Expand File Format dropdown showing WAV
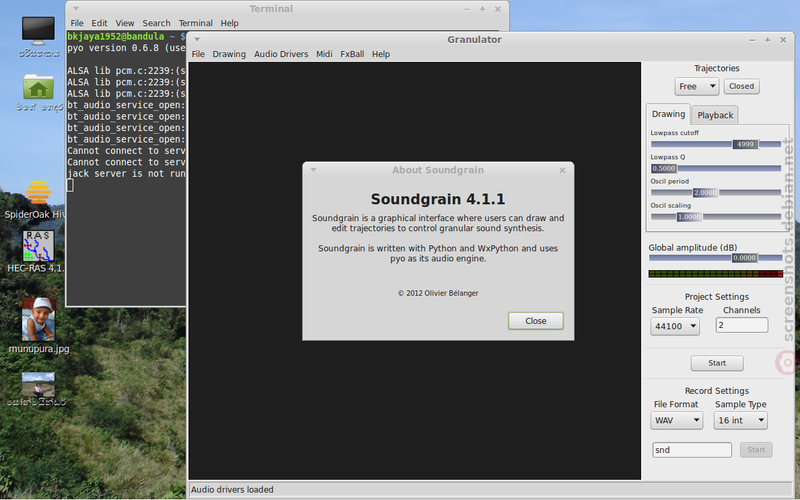 [x=677, y=420]
